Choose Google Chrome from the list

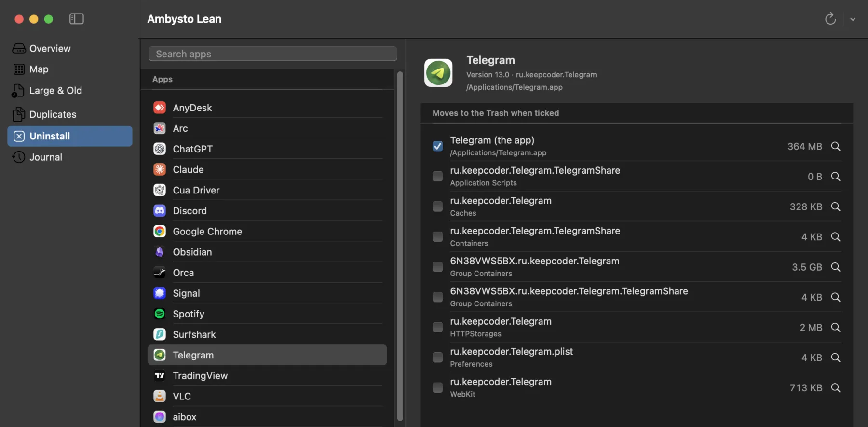click(x=268, y=231)
